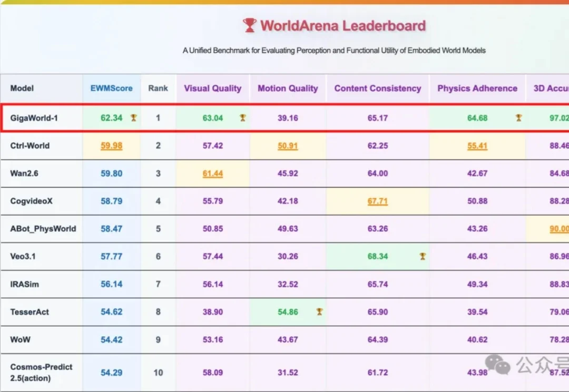Screen dimensions: 569x392
Task: Select the Content Consistency column header
Action: [x=378, y=89]
